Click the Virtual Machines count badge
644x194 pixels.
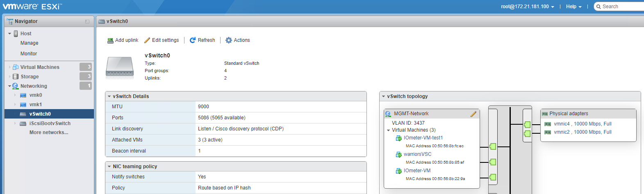tap(86, 67)
